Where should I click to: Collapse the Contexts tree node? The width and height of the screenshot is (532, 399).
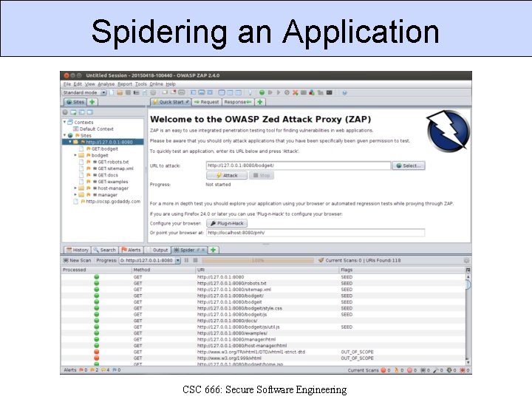pyautogui.click(x=64, y=122)
